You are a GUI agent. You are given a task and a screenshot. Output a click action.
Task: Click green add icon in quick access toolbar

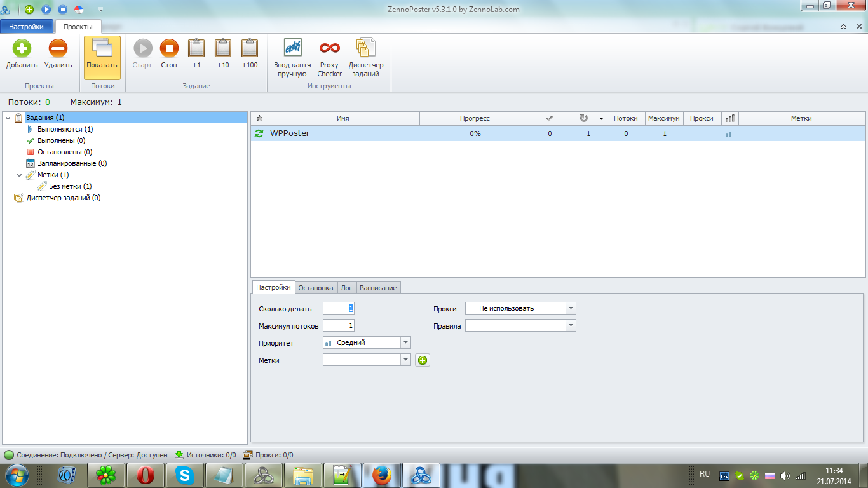pos(29,9)
